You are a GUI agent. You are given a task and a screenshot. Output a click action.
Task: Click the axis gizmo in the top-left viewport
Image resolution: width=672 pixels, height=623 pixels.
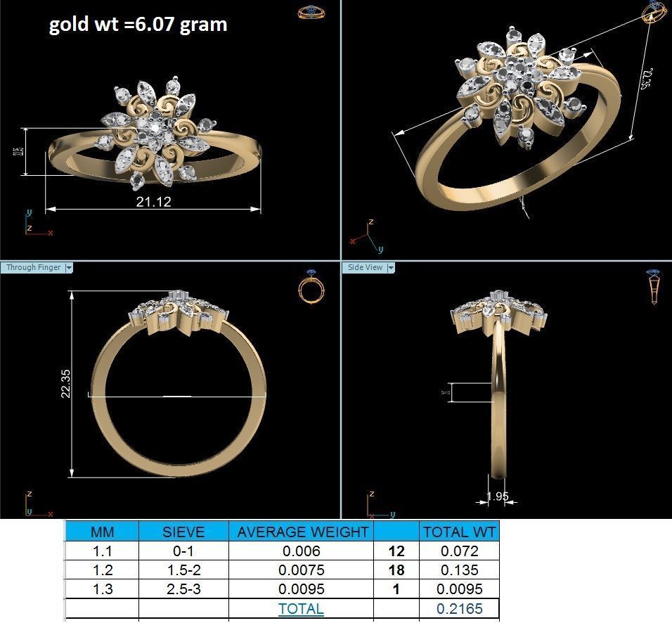point(39,222)
